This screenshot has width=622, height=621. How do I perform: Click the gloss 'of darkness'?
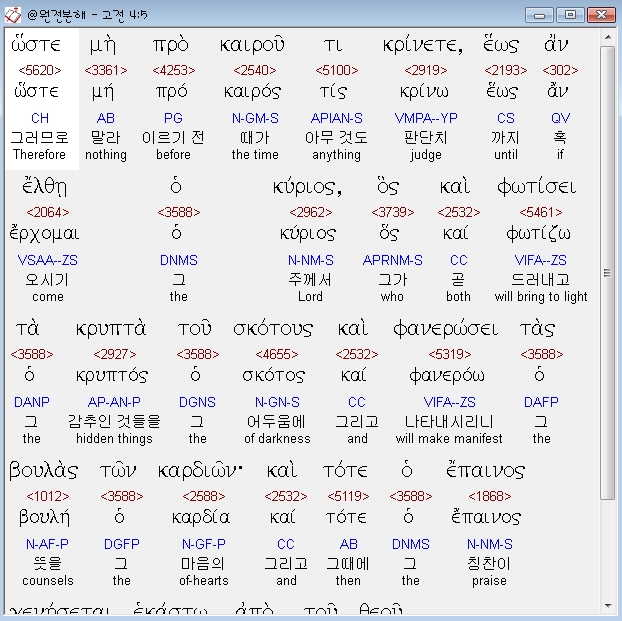277,438
